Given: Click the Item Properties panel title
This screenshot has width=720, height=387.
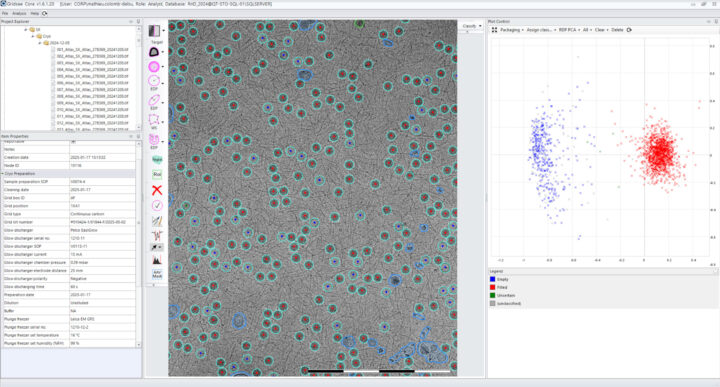Looking at the screenshot, I should pyautogui.click(x=15, y=136).
